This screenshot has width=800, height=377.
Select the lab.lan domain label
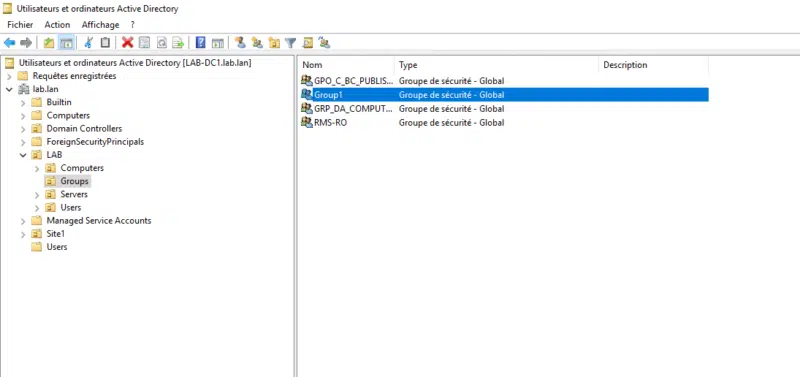pos(45,89)
